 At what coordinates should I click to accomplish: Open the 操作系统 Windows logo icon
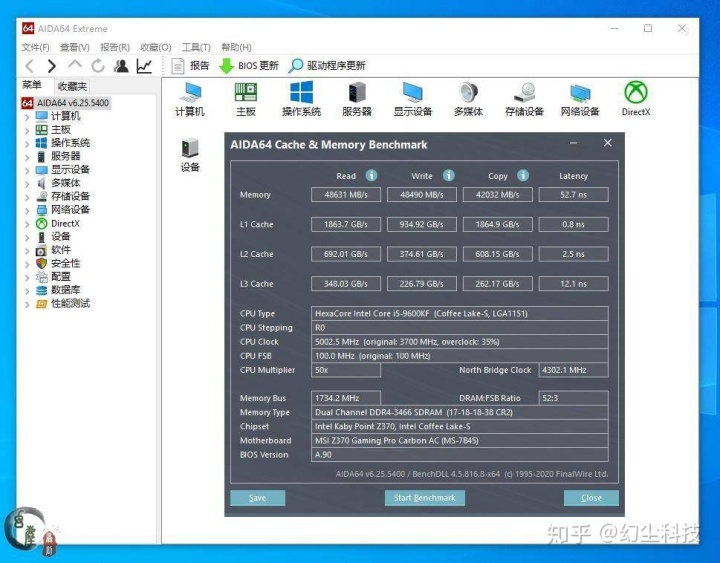(x=301, y=99)
